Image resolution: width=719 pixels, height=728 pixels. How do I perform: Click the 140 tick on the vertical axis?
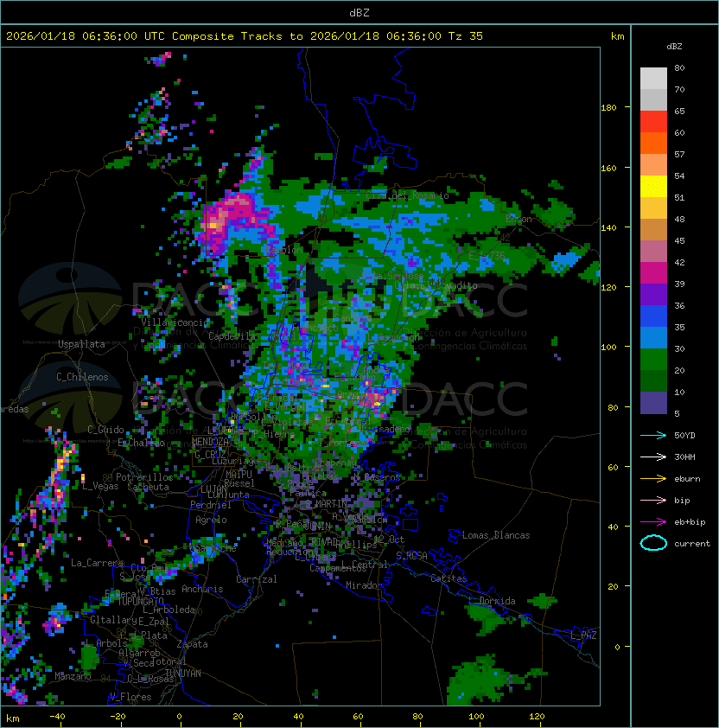pyautogui.click(x=608, y=228)
